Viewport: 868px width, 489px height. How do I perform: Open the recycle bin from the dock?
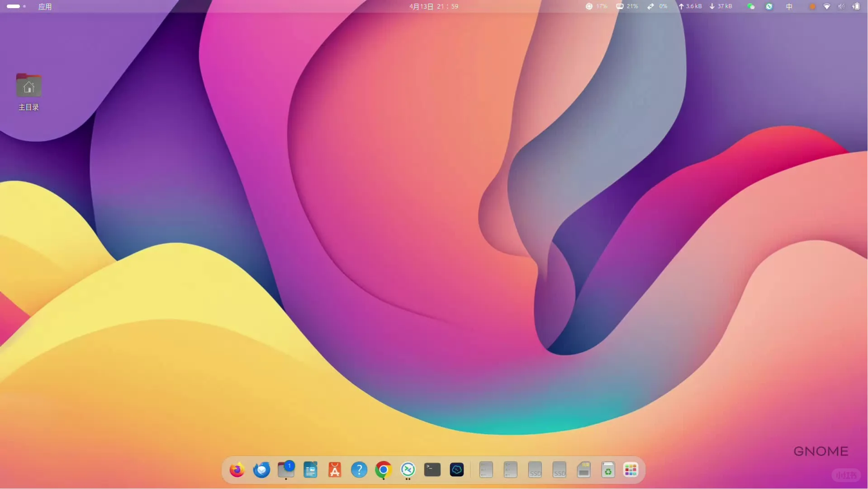pyautogui.click(x=608, y=470)
